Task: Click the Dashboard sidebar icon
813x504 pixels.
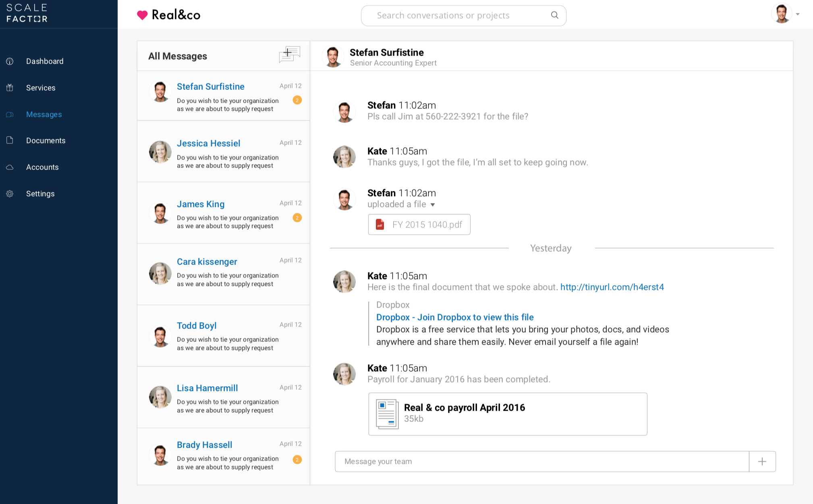Action: (x=10, y=61)
